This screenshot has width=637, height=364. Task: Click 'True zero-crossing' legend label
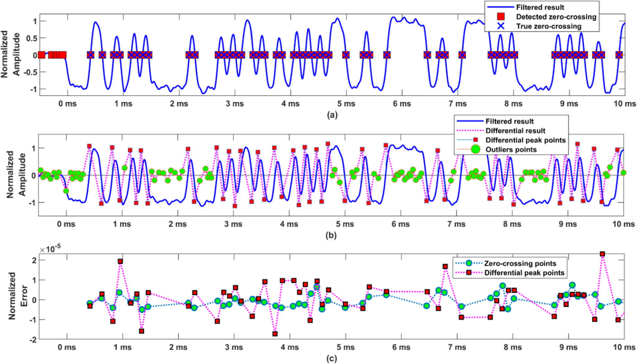tap(549, 26)
